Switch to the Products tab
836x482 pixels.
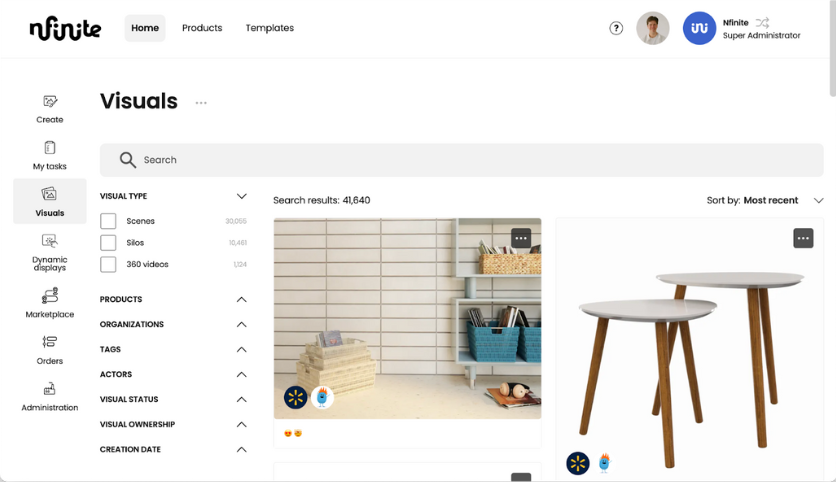[202, 28]
